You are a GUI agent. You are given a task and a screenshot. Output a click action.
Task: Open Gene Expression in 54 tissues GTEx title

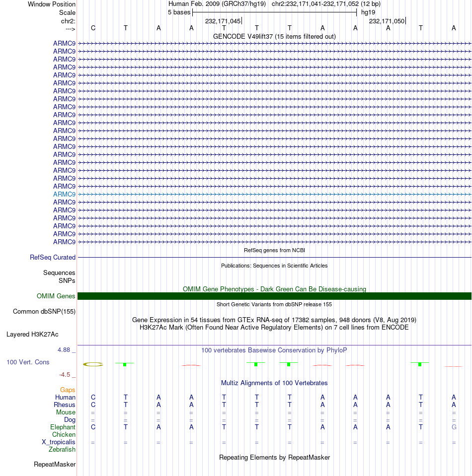coord(274,320)
